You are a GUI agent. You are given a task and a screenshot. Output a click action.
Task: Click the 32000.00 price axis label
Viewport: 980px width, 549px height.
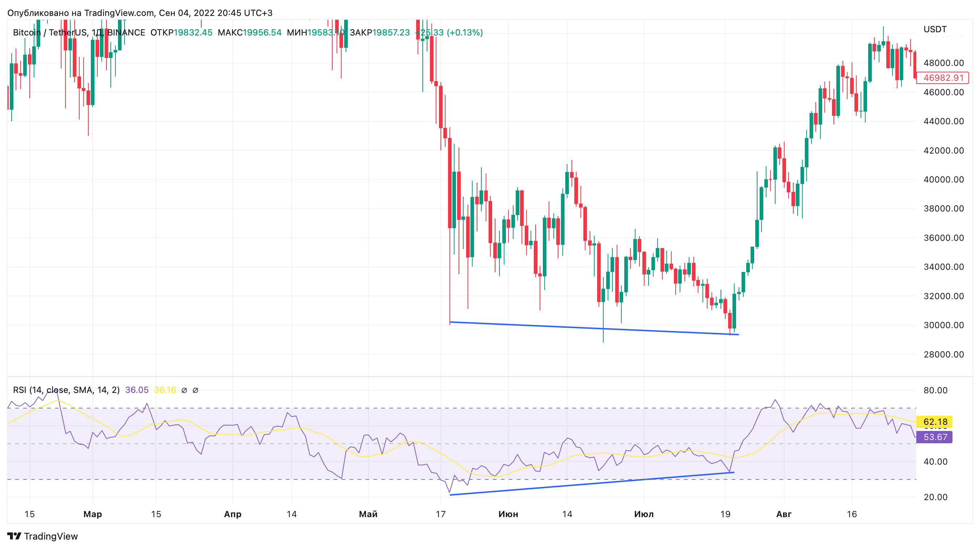(x=943, y=296)
